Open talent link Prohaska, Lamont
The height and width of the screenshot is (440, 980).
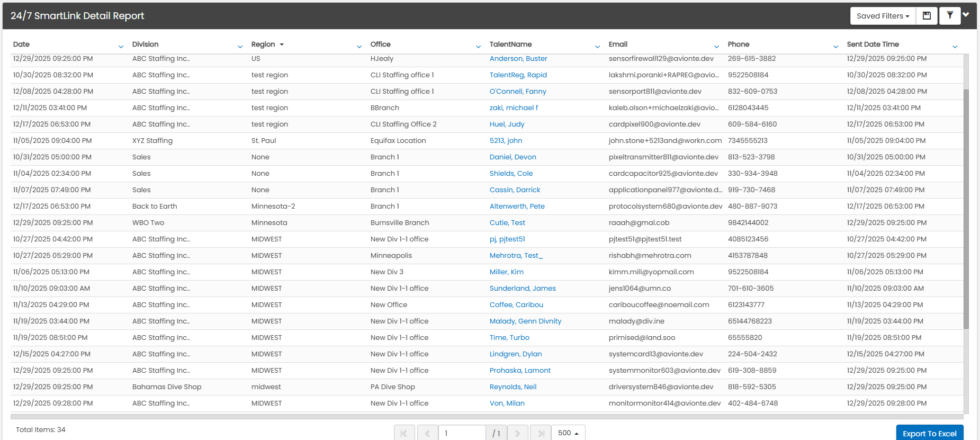pyautogui.click(x=520, y=371)
